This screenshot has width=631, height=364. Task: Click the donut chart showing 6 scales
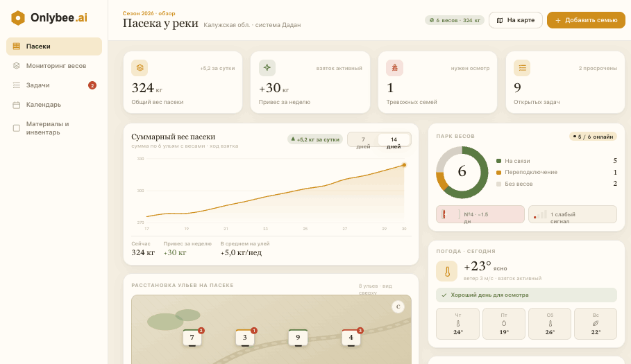pos(462,172)
